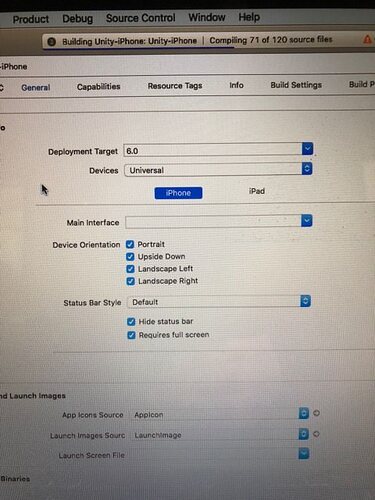Open the App Icons Source dropdown
375x500 pixels.
tap(220, 414)
